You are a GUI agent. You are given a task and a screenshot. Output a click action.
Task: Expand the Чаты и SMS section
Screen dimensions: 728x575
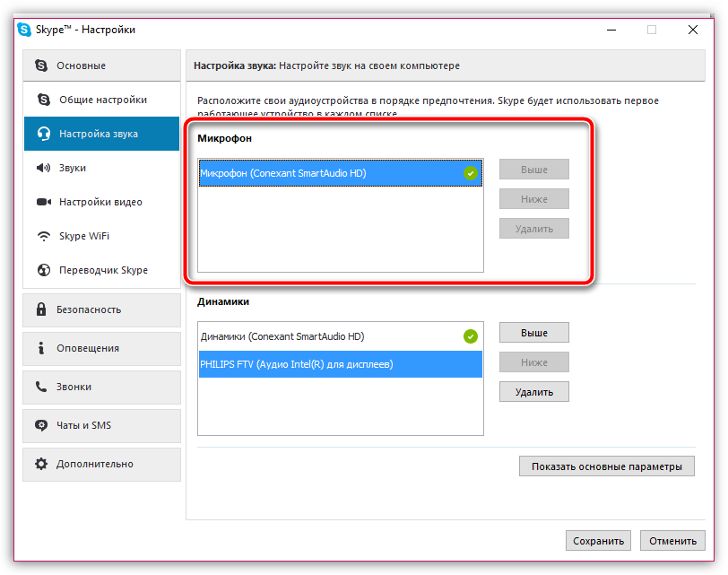[101, 425]
